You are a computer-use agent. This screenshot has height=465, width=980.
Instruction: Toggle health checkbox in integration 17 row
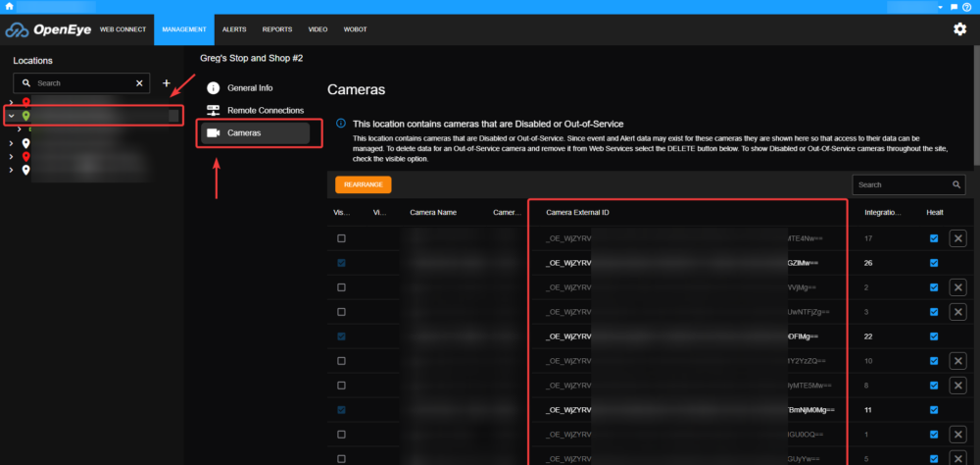(x=934, y=238)
